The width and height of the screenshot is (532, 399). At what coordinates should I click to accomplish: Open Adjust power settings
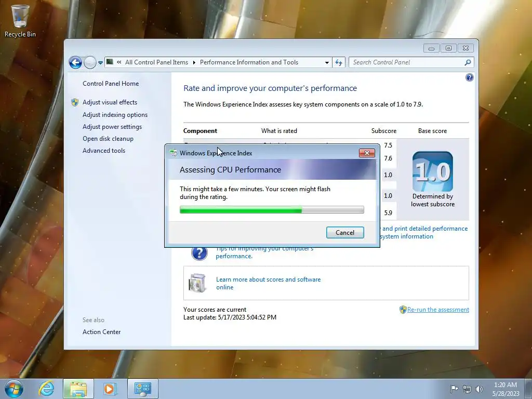112,127
